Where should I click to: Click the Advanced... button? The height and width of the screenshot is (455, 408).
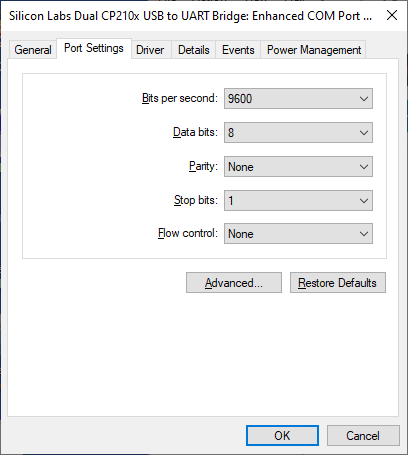(x=234, y=283)
